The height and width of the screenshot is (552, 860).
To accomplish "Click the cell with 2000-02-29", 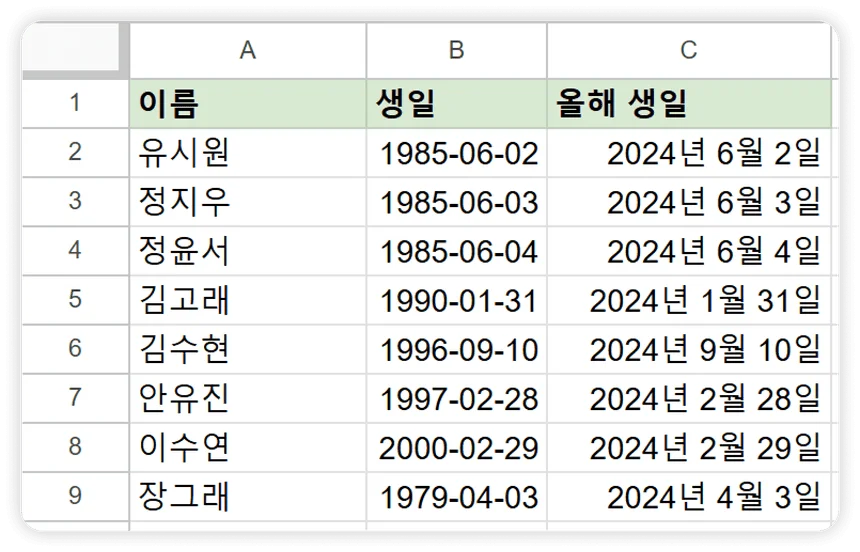I will 456,446.
